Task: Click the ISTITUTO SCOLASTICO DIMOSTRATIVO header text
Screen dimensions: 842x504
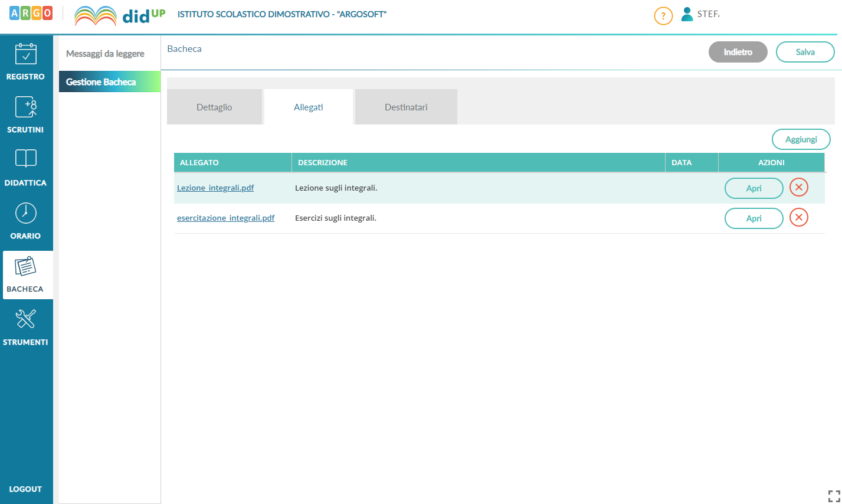Action: [282, 14]
